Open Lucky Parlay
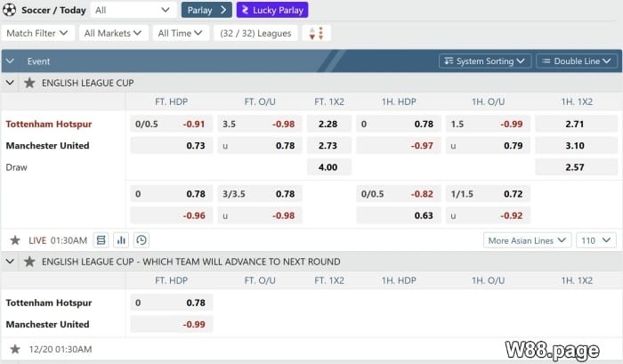 click(272, 10)
